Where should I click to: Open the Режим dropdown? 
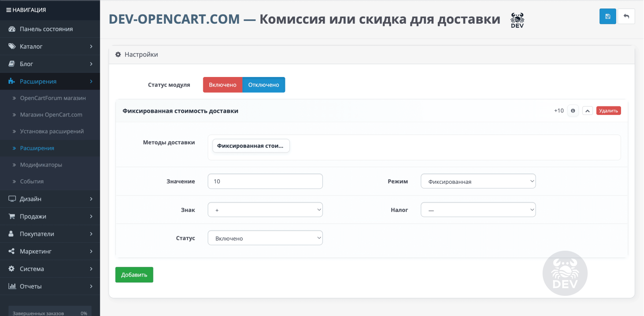[x=478, y=181]
